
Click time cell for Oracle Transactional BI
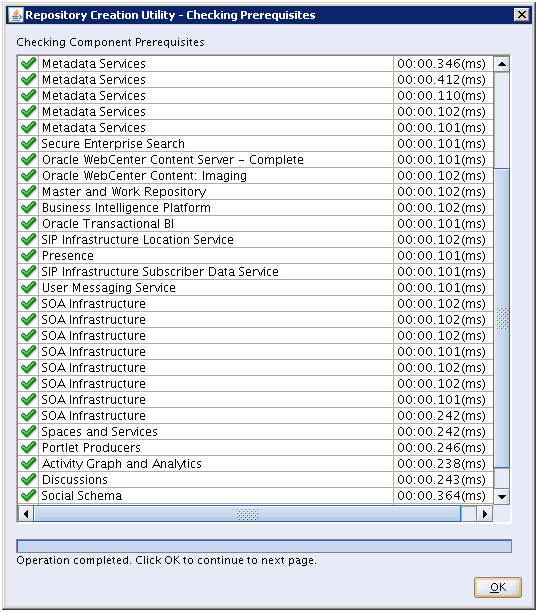coord(443,224)
